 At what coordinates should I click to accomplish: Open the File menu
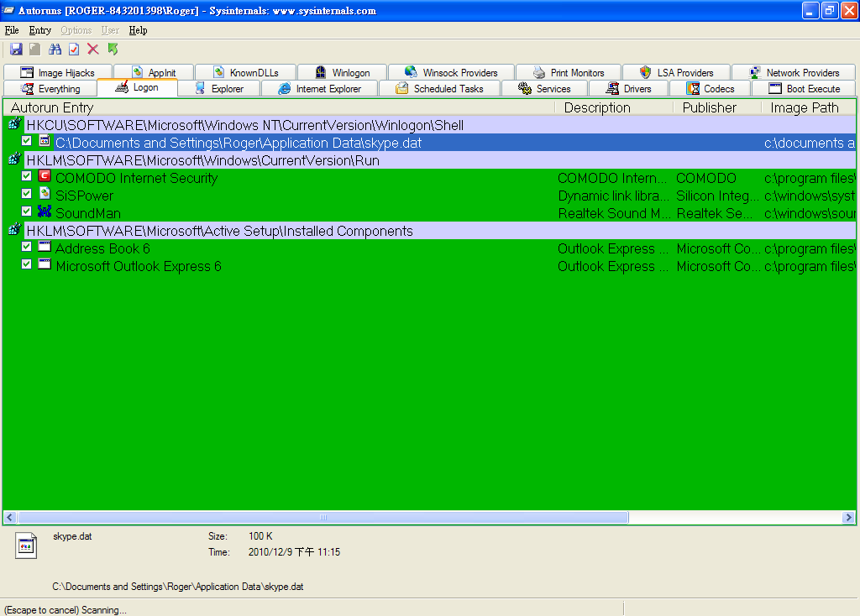[12, 30]
